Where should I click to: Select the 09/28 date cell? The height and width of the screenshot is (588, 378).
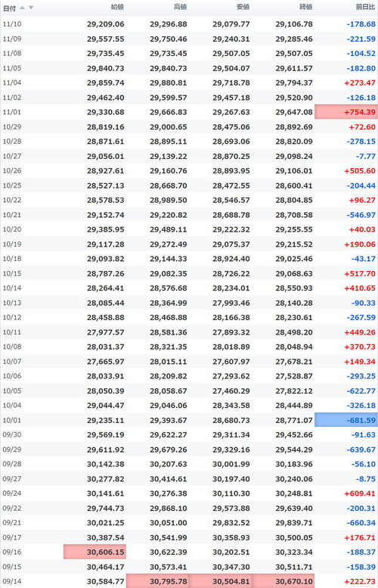coord(12,464)
